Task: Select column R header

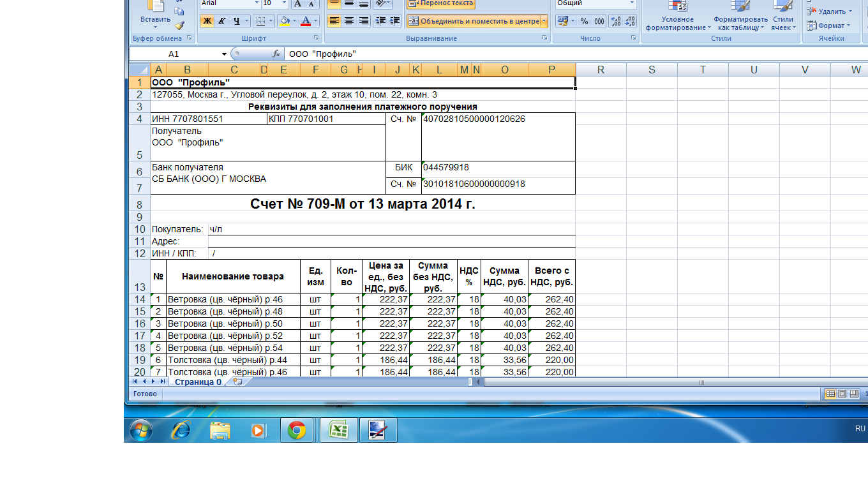Action: pyautogui.click(x=601, y=70)
